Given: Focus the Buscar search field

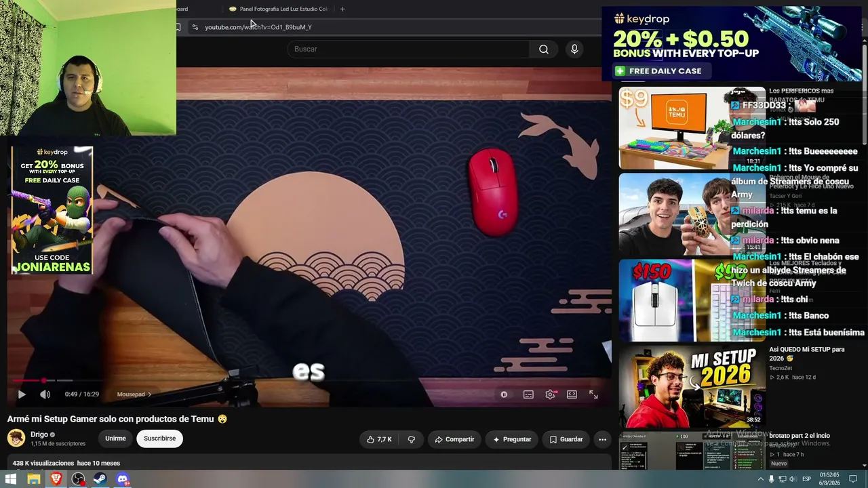Looking at the screenshot, I should tap(409, 49).
